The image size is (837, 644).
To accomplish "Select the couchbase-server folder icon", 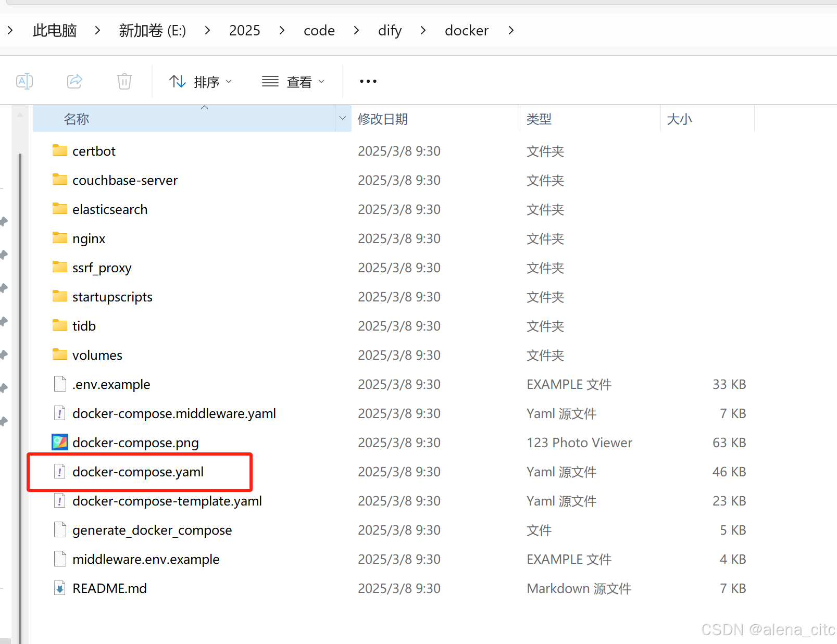I will tap(60, 180).
